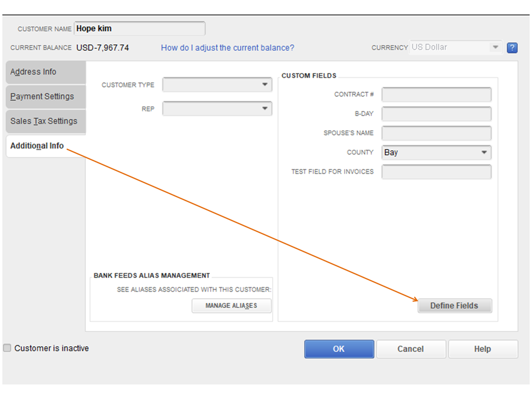Viewport: 532px width, 399px height.
Task: Click the B-Day input field
Action: [436, 114]
